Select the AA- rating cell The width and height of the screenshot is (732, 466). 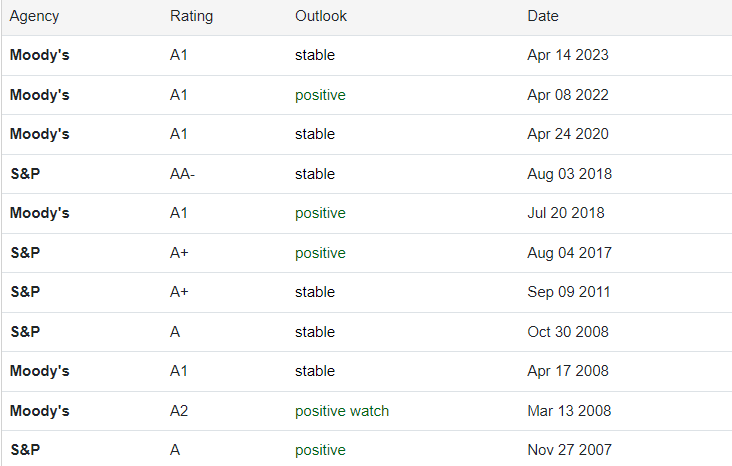coord(182,174)
